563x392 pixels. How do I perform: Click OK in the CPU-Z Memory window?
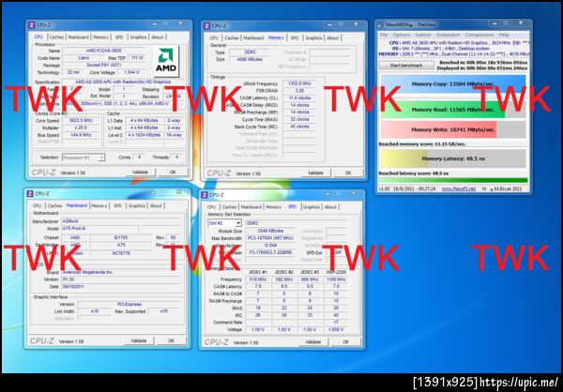coord(348,173)
